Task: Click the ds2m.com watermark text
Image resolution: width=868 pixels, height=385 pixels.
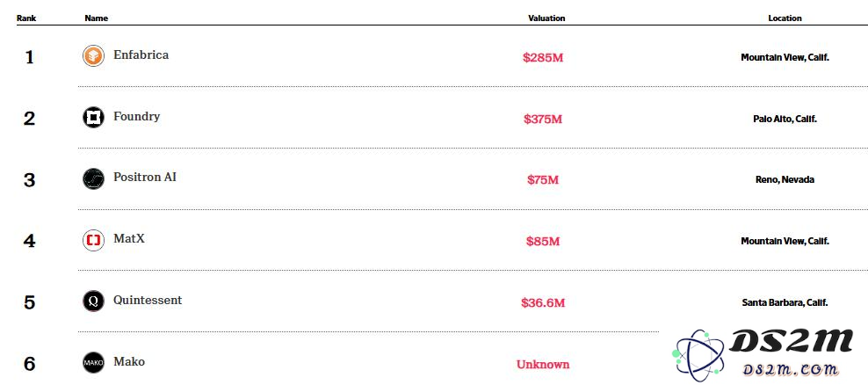Action: coord(791,369)
